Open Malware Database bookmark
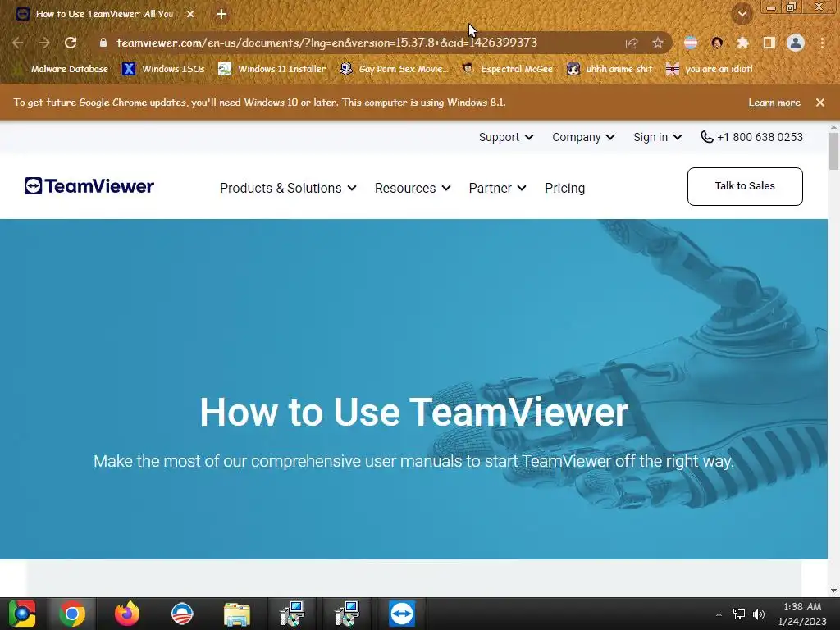The width and height of the screenshot is (840, 630). coord(61,69)
